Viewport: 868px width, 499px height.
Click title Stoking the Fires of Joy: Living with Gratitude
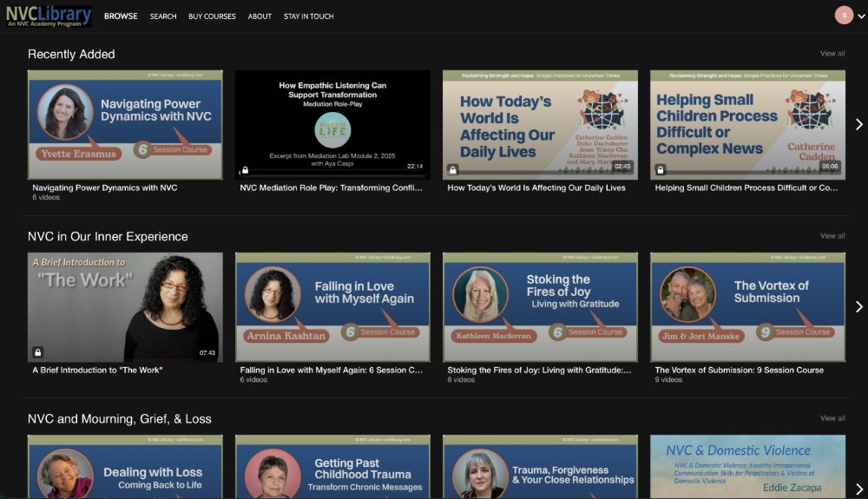(x=539, y=370)
